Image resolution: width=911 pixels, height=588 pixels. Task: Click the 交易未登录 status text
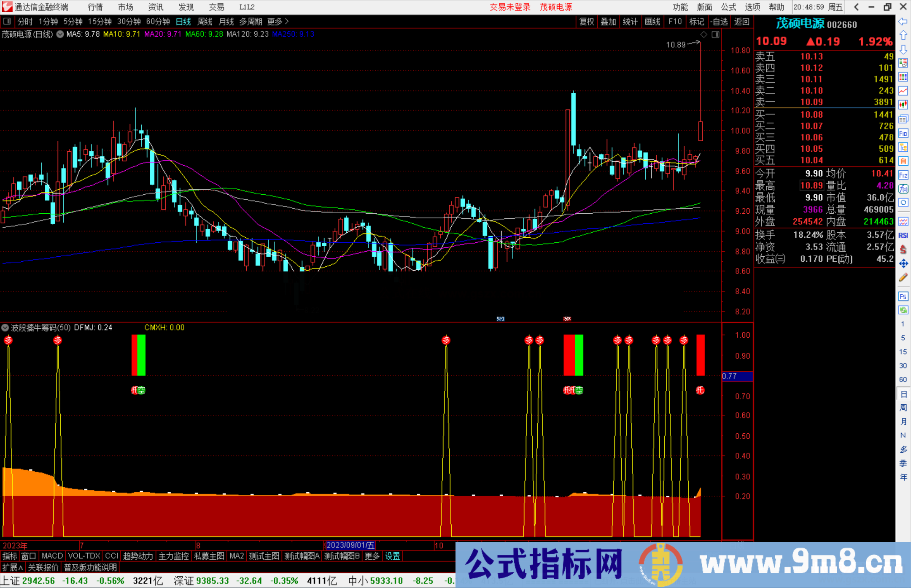pos(510,7)
